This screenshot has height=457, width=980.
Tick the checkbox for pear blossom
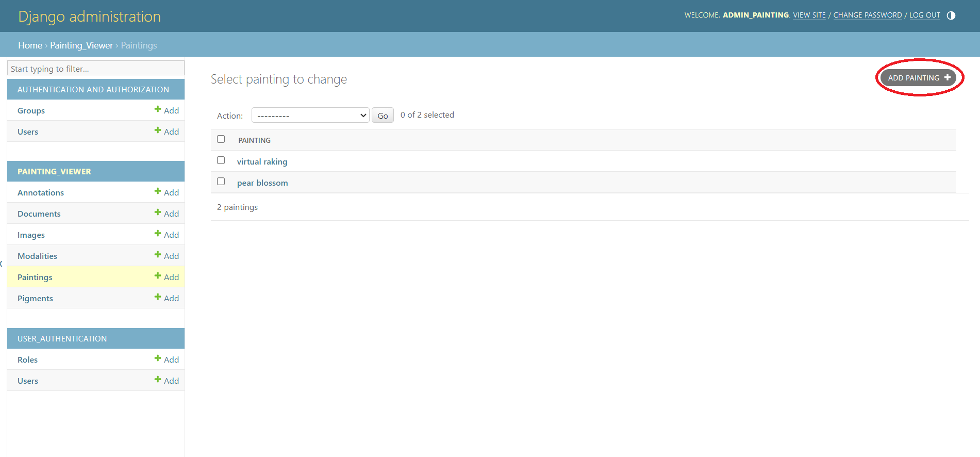[x=221, y=182]
